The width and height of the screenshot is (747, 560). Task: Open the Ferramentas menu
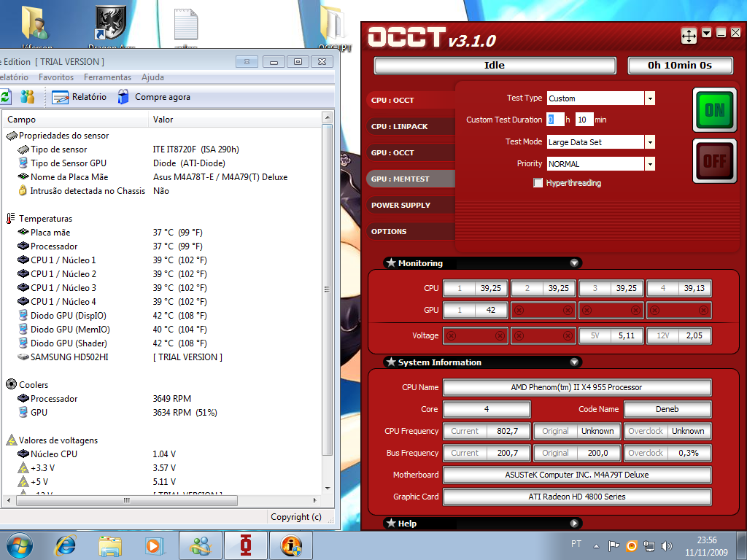point(107,77)
